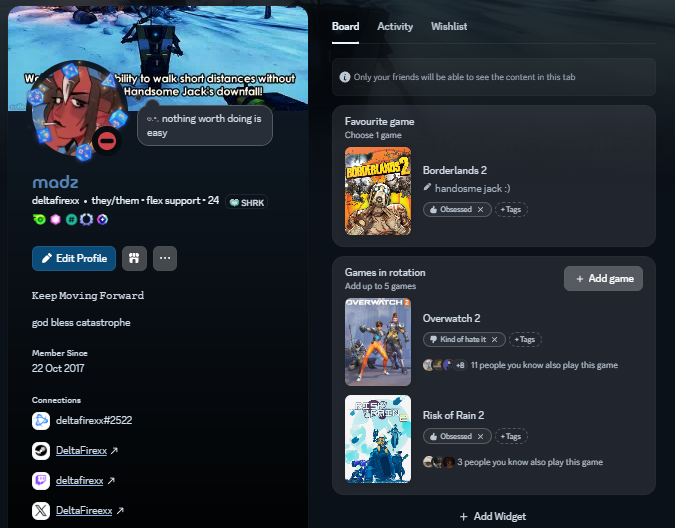Open the shop icon button beside Edit Profile
Screen dimensions: 675x528
(134, 258)
